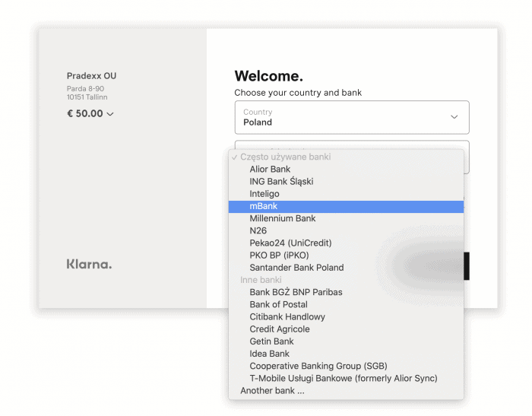532x416 pixels.
Task: Expand the € 50.00 amount chevron
Action: pos(110,114)
